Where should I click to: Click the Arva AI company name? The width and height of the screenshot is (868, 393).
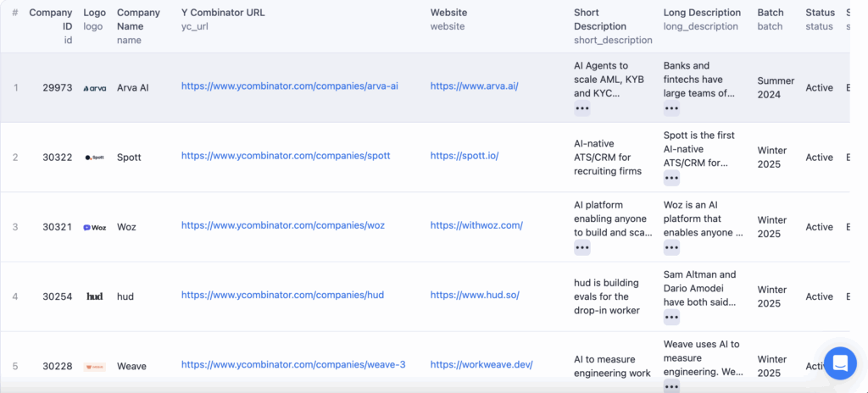[x=133, y=87]
